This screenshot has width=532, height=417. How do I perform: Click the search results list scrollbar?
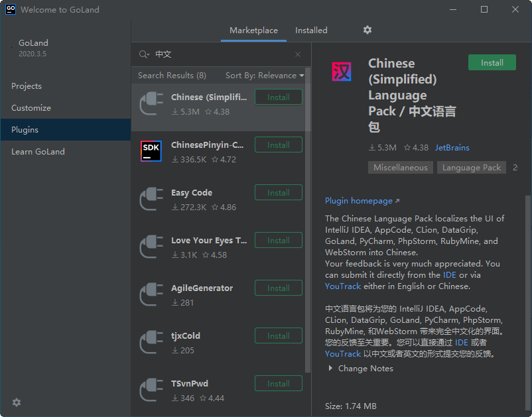[x=308, y=220]
